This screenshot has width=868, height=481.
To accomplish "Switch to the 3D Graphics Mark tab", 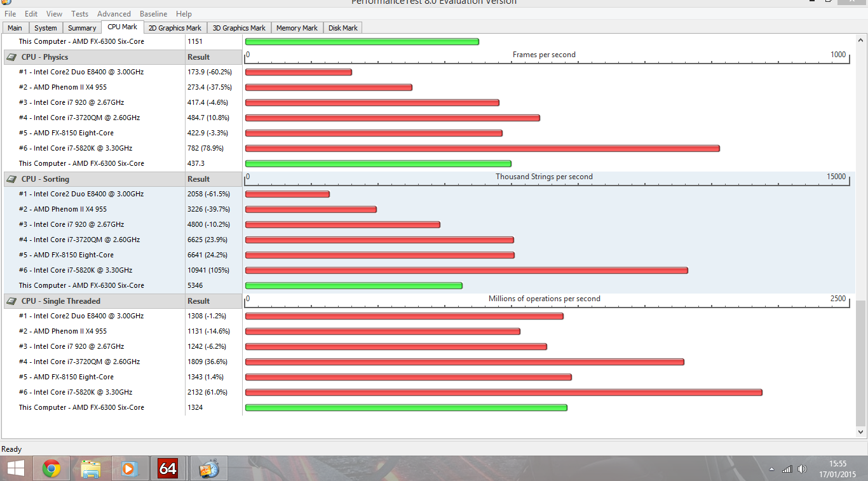I will [239, 28].
